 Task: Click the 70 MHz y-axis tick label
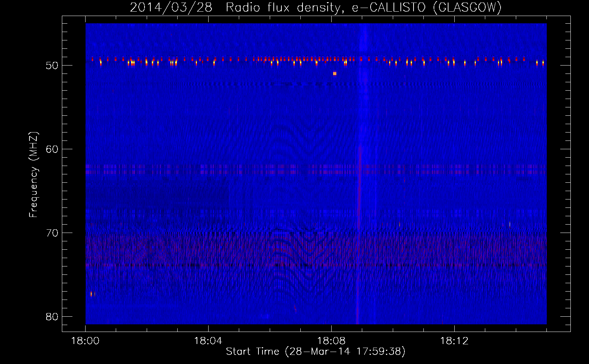pos(52,233)
